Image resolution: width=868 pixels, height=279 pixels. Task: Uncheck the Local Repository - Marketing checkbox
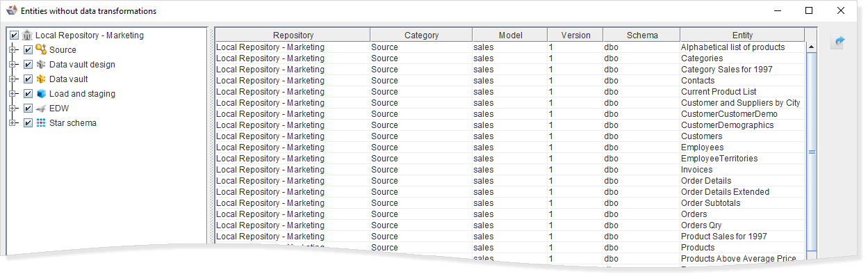pos(14,35)
